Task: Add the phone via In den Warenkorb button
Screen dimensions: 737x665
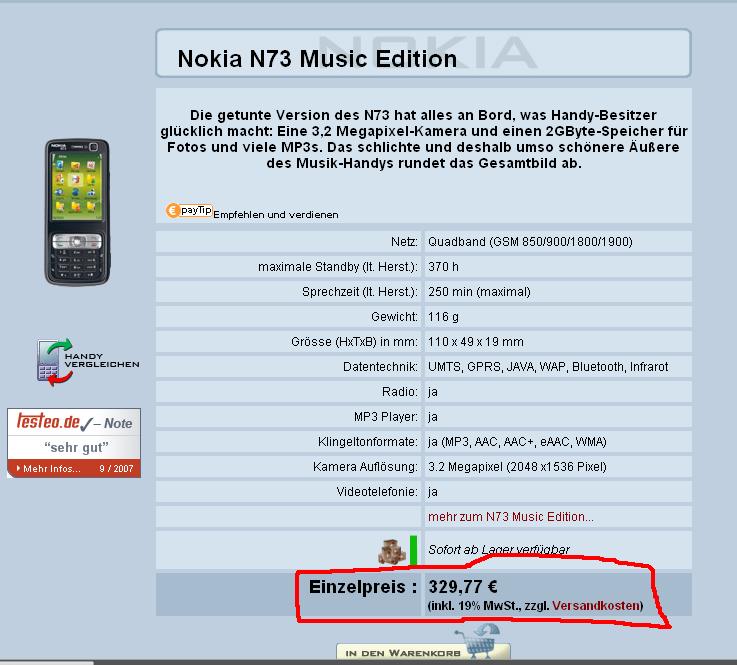Action: pyautogui.click(x=423, y=652)
